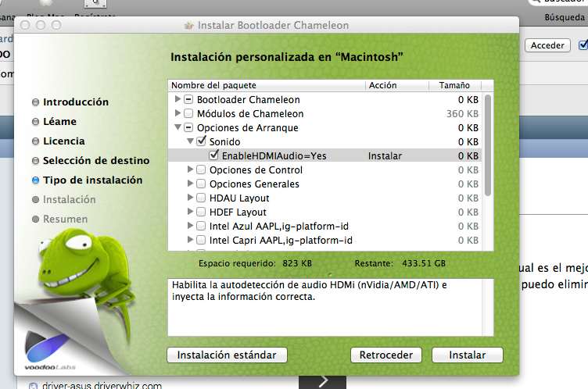Collapse the Sonido subgroup
The image size is (588, 389).
click(191, 141)
